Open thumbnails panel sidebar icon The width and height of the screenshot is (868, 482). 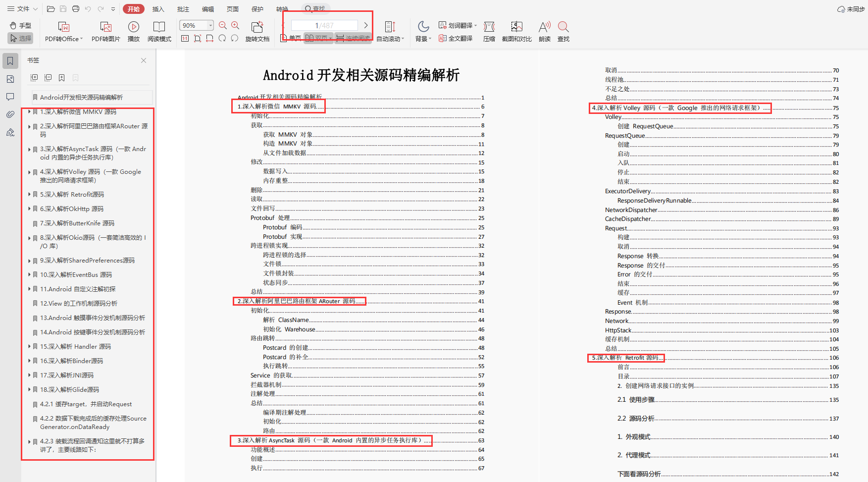tap(10, 79)
